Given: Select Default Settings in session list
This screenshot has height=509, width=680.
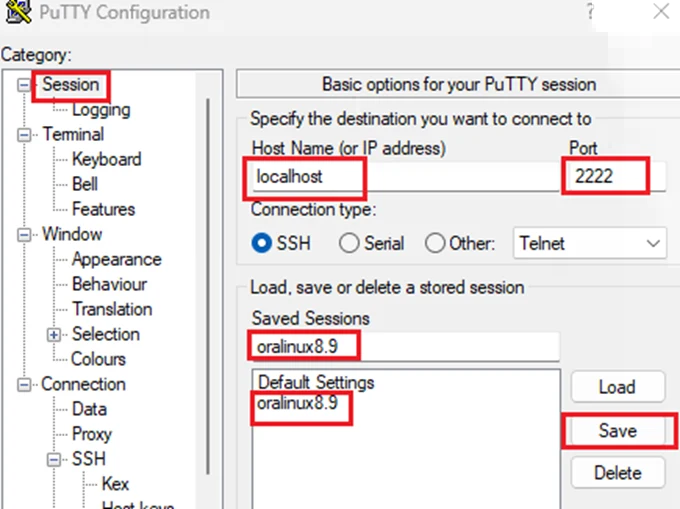Looking at the screenshot, I should click(316, 383).
